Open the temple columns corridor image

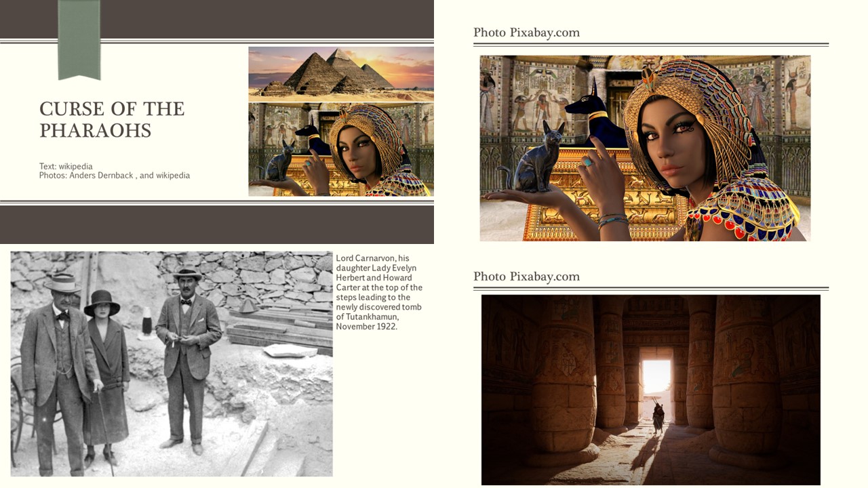(651, 390)
